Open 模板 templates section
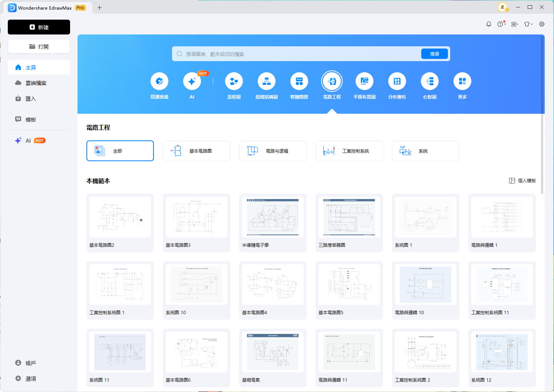The image size is (554, 392). pyautogui.click(x=39, y=119)
